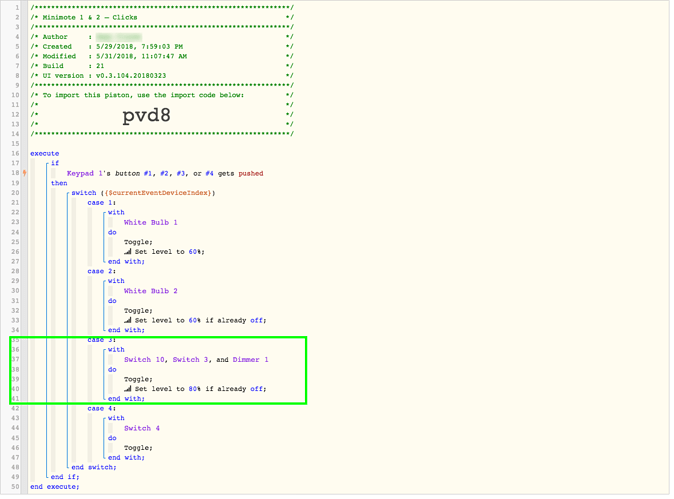Select the import code 'pvd8'
Viewport: 674px width, 499px height.
point(147,116)
